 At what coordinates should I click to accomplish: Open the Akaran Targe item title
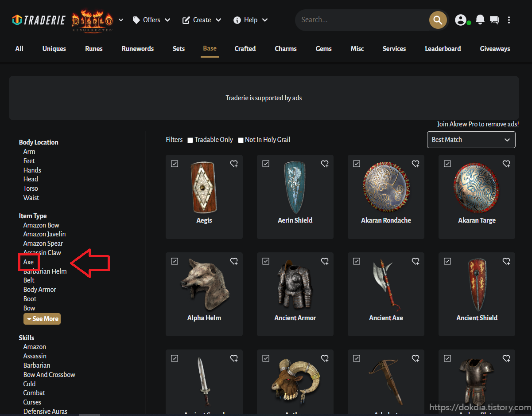pyautogui.click(x=477, y=220)
